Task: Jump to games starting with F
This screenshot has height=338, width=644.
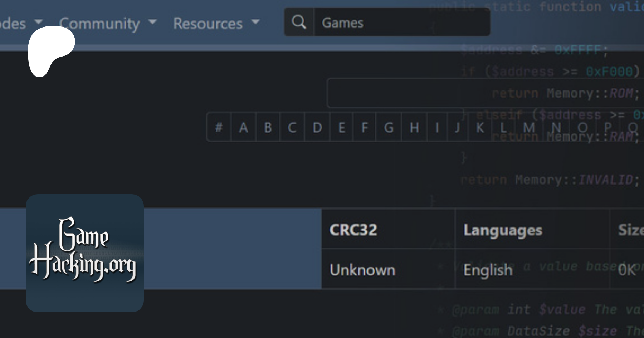Action: click(x=365, y=127)
